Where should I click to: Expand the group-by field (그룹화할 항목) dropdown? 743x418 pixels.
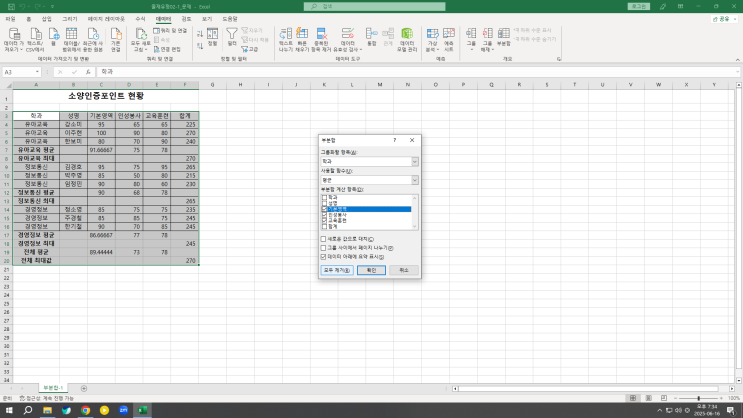tap(415, 162)
